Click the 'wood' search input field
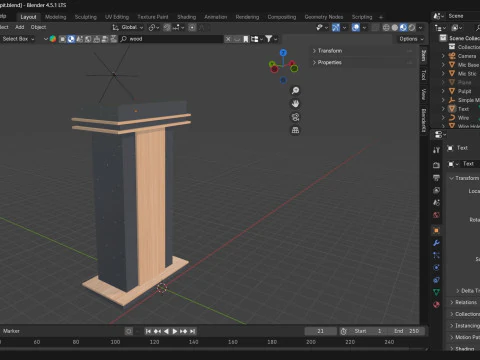 tap(172, 39)
